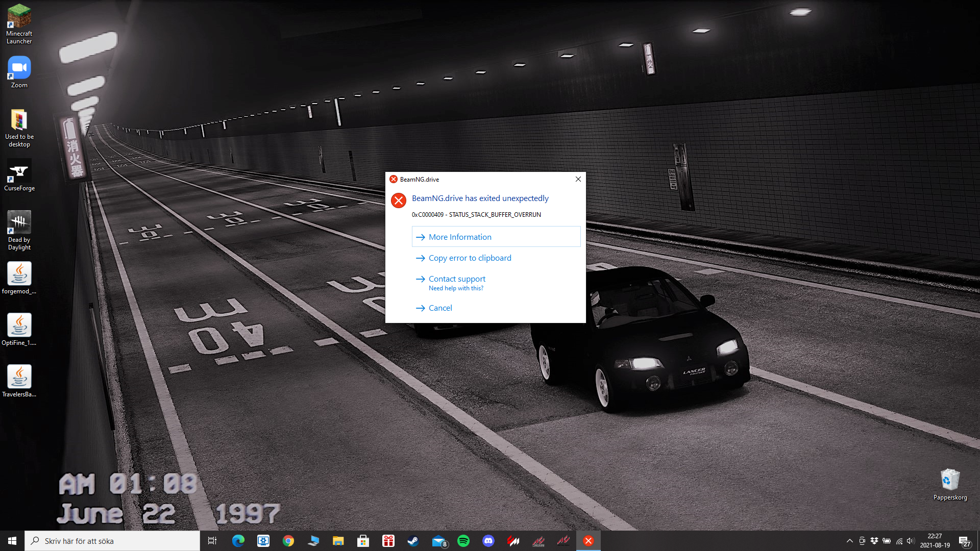Open the red gift box taskbar app
980x551 pixels.
tap(388, 541)
